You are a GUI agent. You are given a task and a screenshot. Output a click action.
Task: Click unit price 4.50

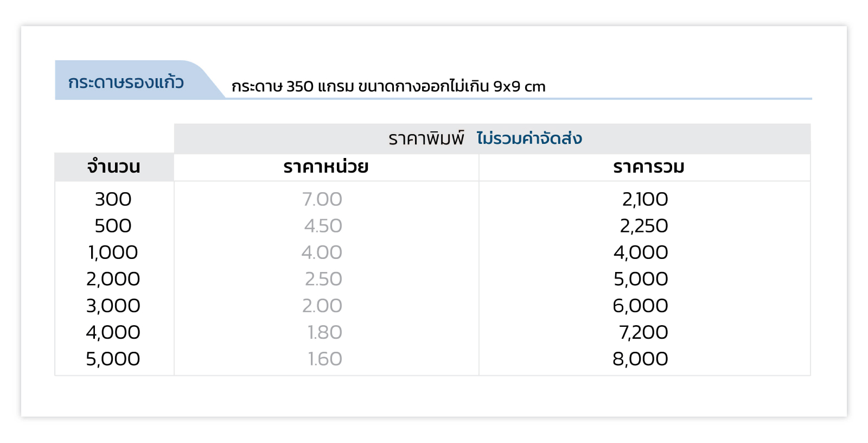click(323, 226)
